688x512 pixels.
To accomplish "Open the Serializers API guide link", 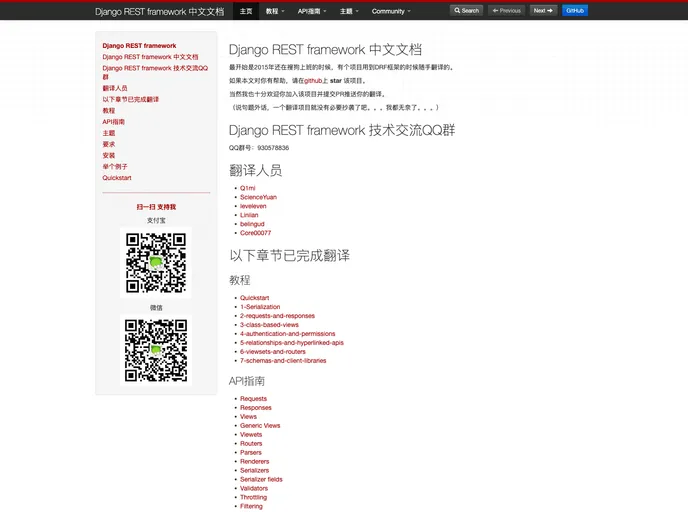I will pyautogui.click(x=254, y=470).
